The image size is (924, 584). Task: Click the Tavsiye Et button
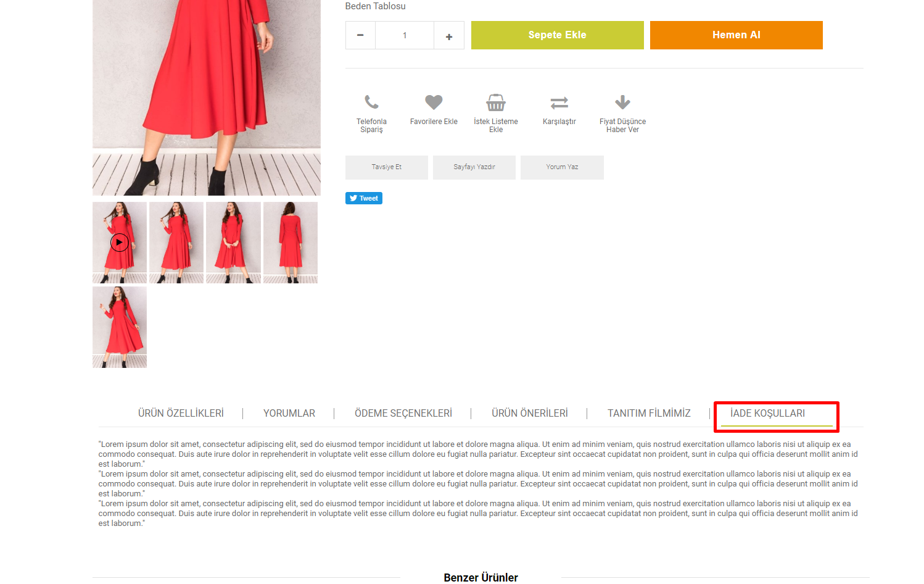pos(387,167)
